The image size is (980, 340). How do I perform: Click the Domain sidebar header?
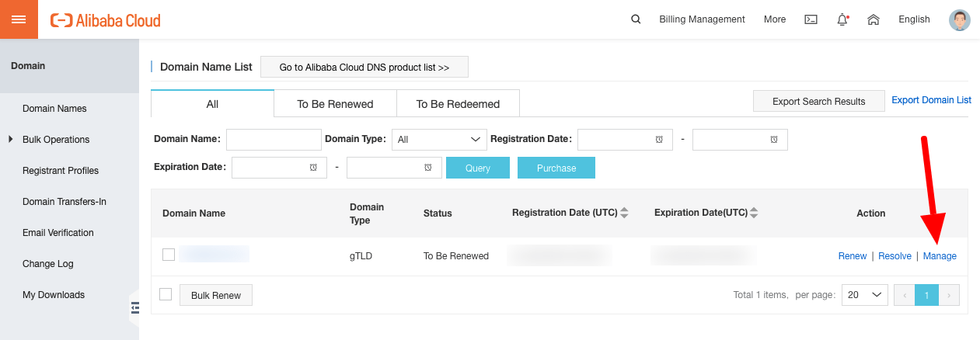tap(69, 66)
